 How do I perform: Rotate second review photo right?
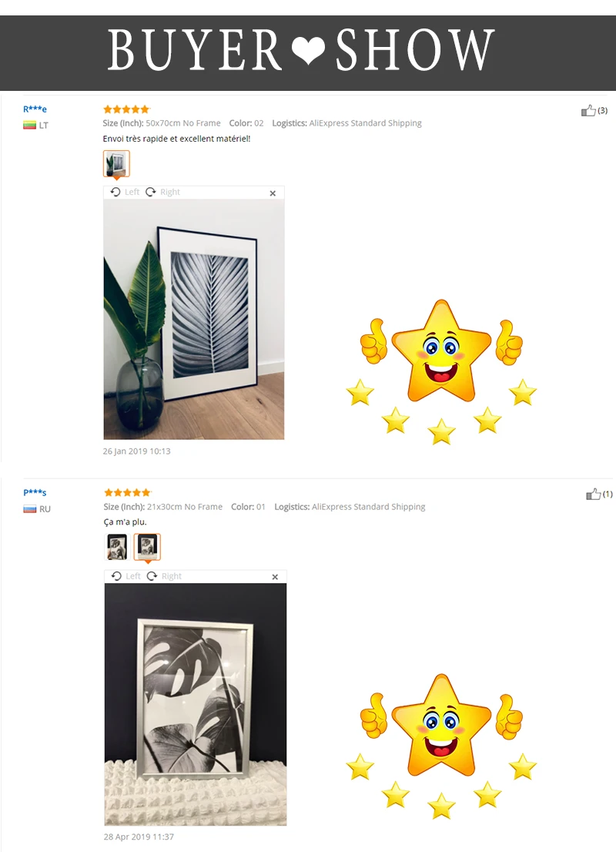coord(164,576)
